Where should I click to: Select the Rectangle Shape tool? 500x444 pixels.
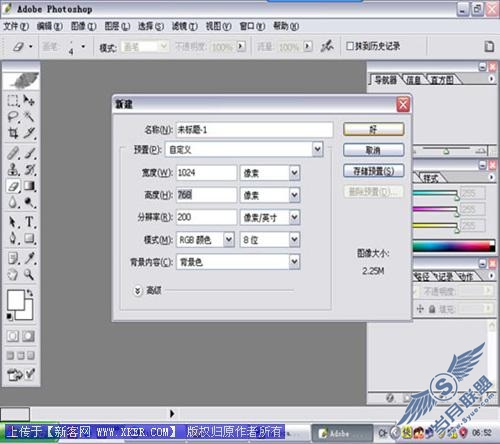click(x=29, y=238)
